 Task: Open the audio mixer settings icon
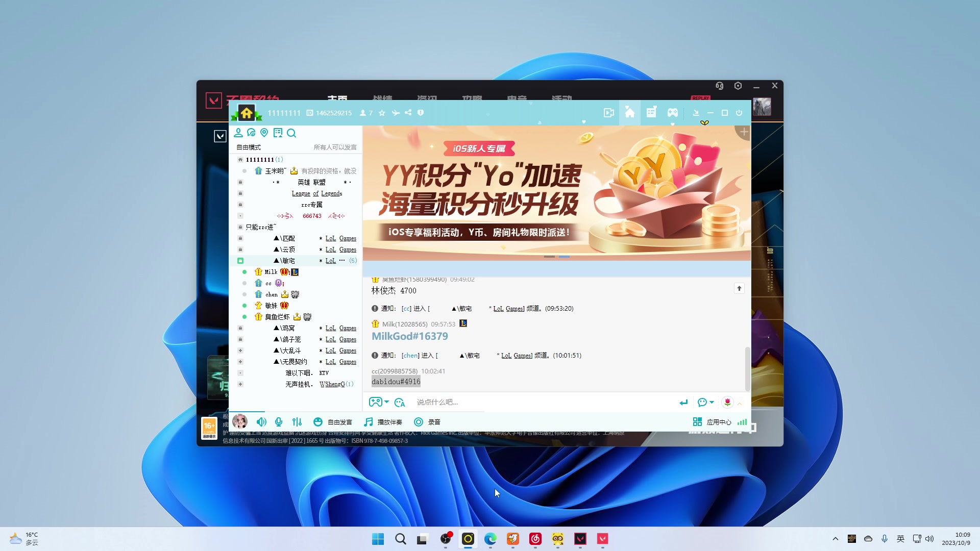pos(297,422)
